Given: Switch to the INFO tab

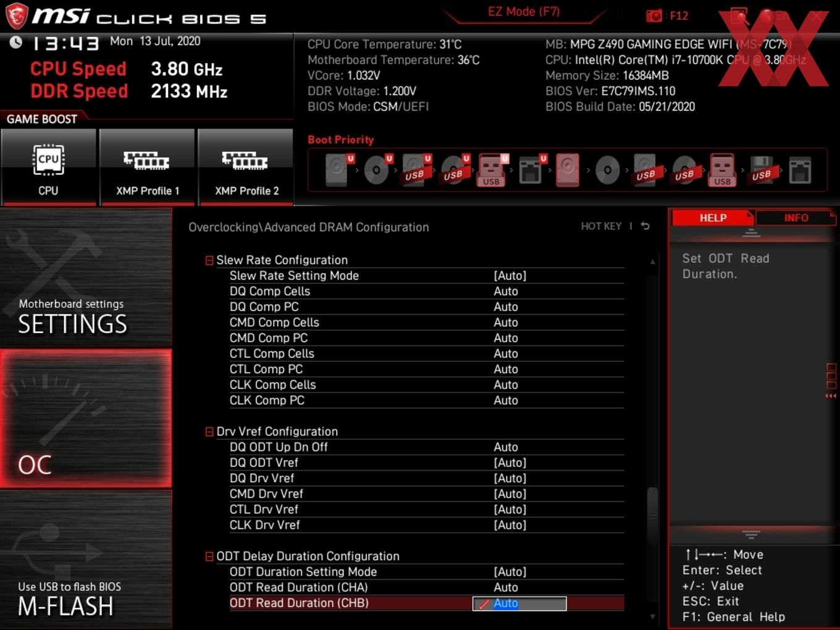Looking at the screenshot, I should (x=796, y=217).
